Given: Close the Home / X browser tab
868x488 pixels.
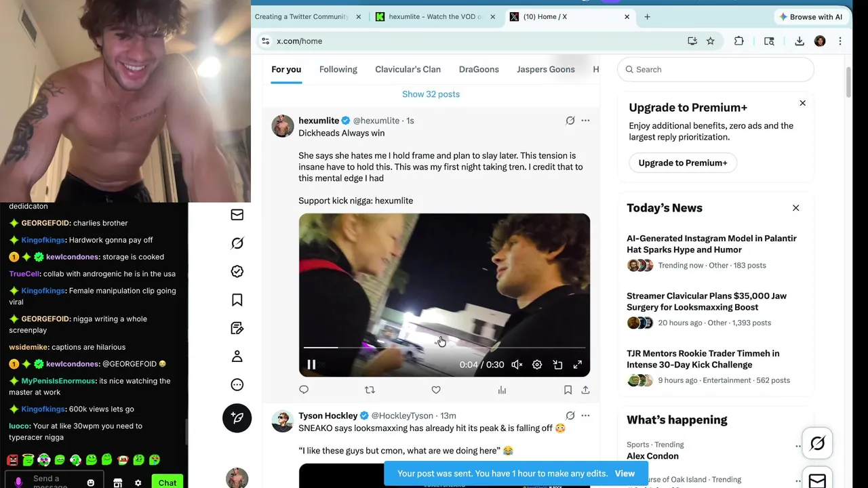Looking at the screenshot, I should (627, 17).
